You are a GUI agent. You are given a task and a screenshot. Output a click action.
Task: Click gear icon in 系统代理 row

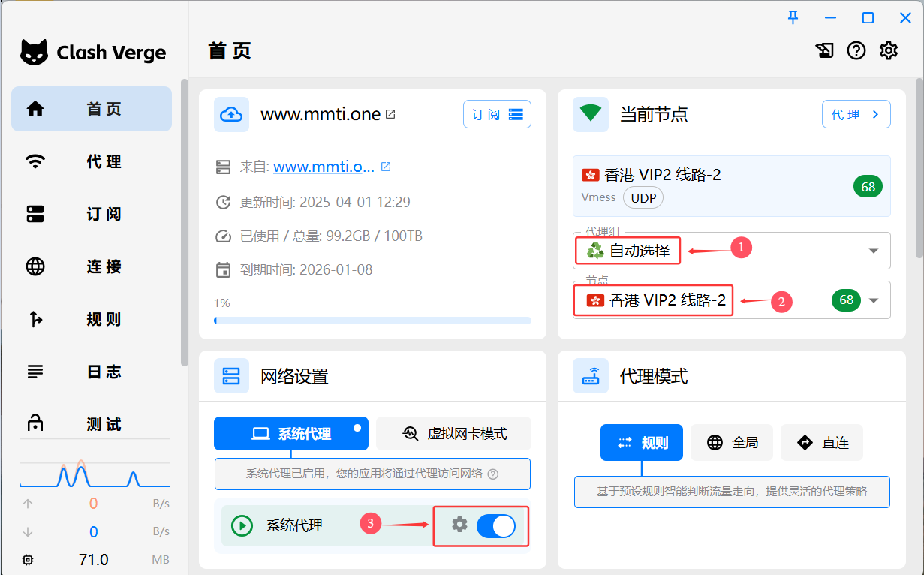(x=459, y=525)
